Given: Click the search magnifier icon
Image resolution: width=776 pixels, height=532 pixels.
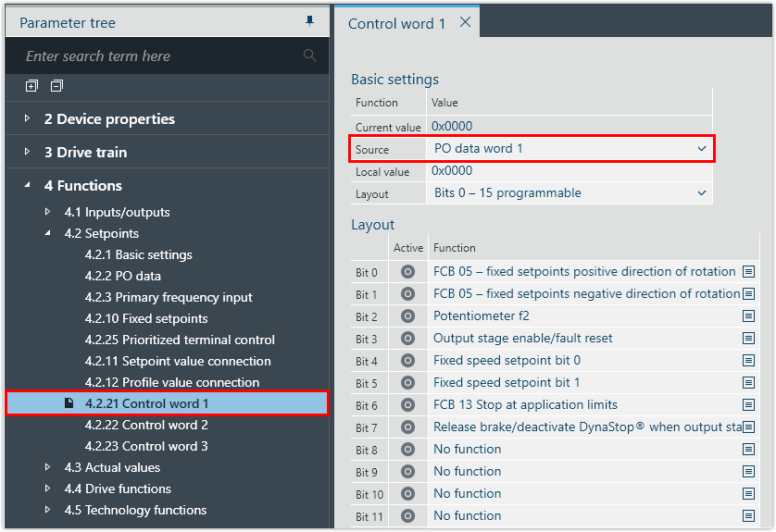Looking at the screenshot, I should pos(309,56).
